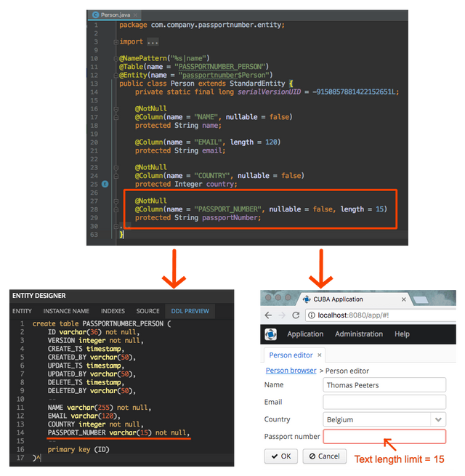Close the Person.java tab

(x=135, y=15)
